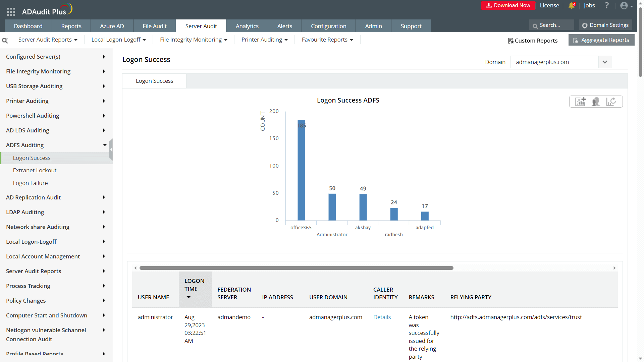Click the users chart view icon
The image size is (644, 362).
point(596,102)
